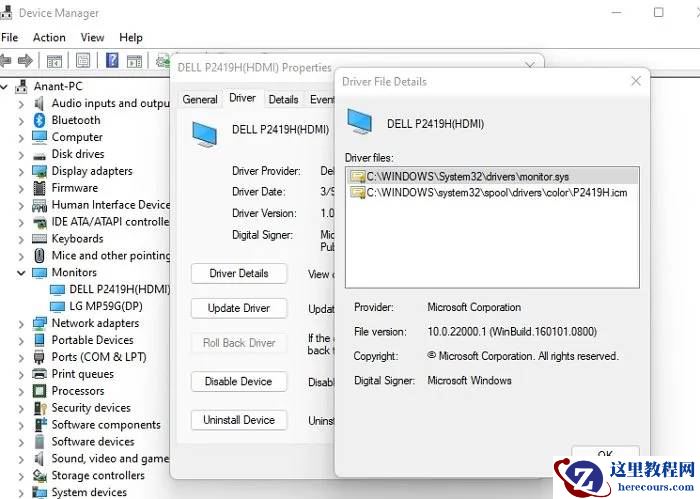Click the Sound, video and game icon
This screenshot has height=499, width=700.
[39, 458]
